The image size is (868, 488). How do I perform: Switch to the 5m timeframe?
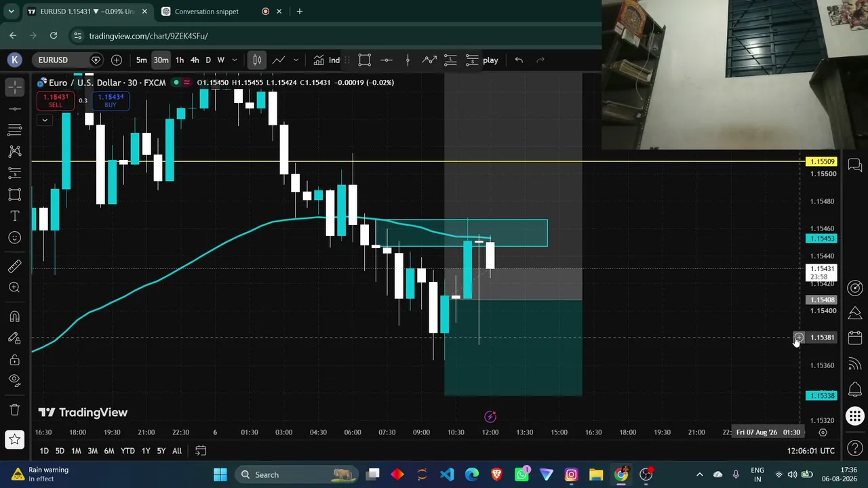click(x=141, y=60)
